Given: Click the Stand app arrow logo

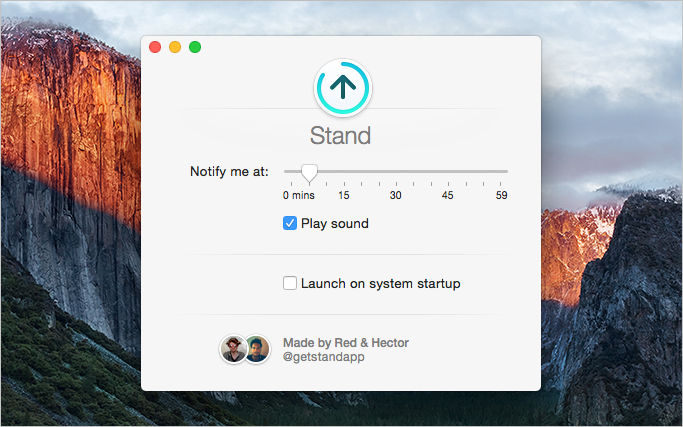Looking at the screenshot, I should pyautogui.click(x=342, y=88).
